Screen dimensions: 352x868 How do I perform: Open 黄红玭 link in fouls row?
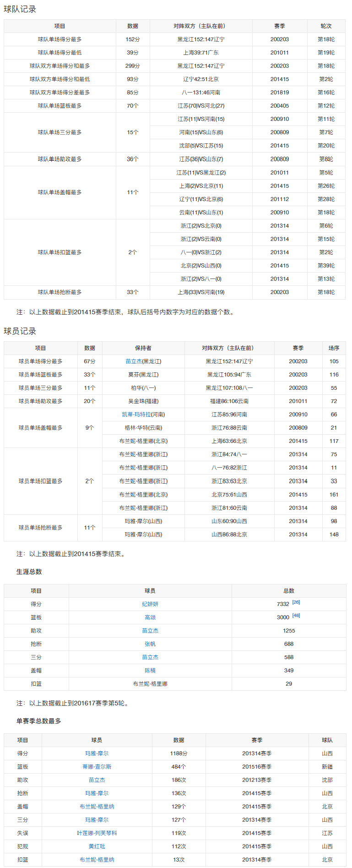[97, 846]
